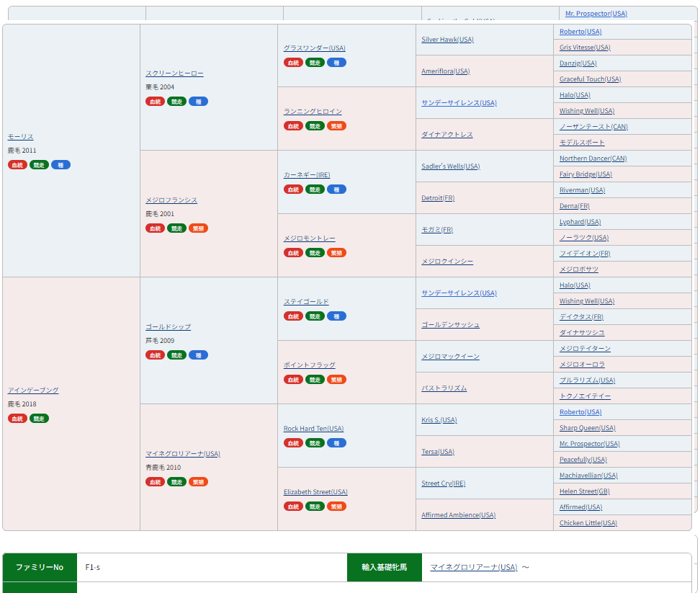The height and width of the screenshot is (593, 700).
Task: Click the red 血統 badge under モーリス
Action: click(x=17, y=165)
